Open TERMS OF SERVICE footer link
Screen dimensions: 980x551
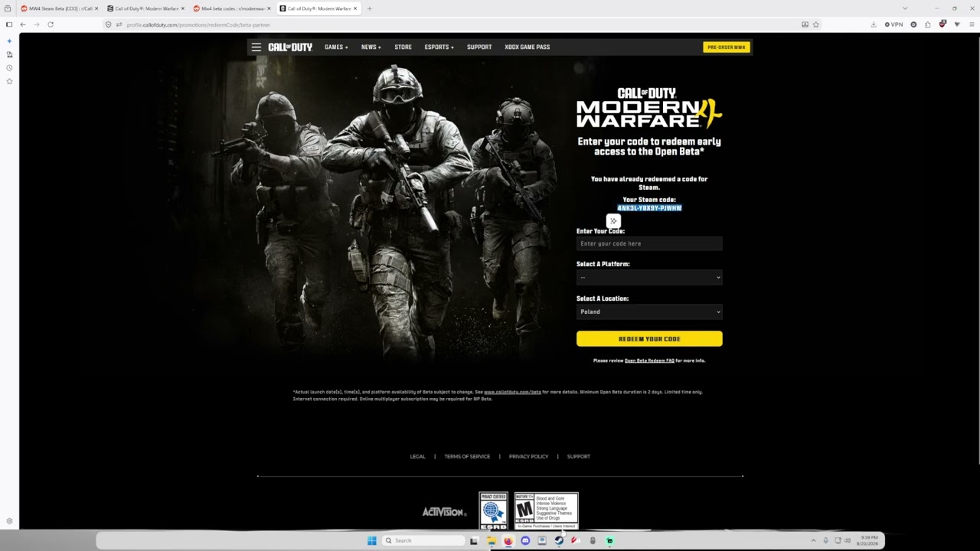tap(467, 457)
